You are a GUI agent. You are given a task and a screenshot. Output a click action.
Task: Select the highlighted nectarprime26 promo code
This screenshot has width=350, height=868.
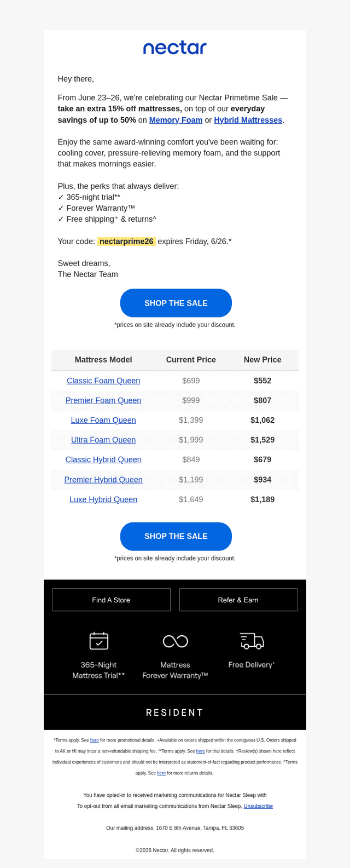point(126,242)
